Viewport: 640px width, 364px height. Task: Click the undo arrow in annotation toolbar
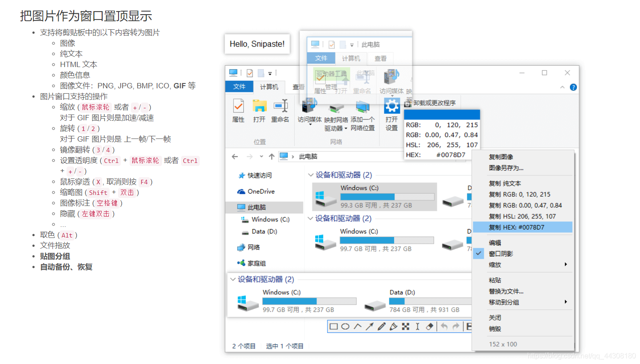(x=444, y=327)
